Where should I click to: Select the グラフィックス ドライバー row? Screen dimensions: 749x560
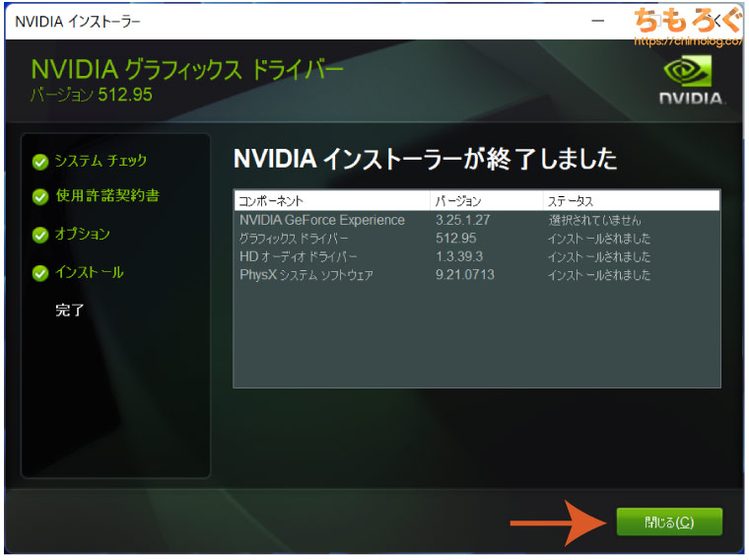(x=477, y=239)
